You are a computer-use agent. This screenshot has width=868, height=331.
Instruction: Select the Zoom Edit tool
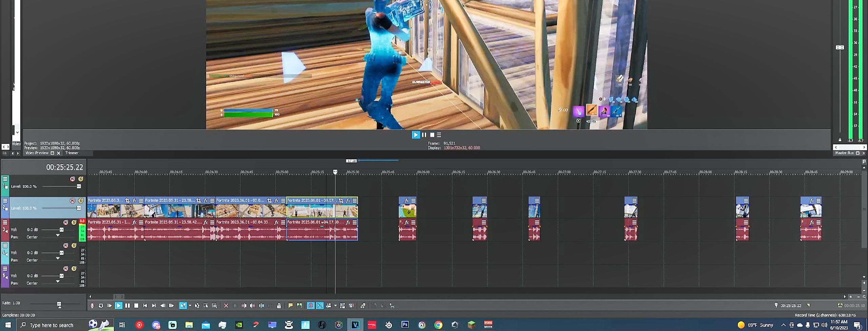click(215, 306)
